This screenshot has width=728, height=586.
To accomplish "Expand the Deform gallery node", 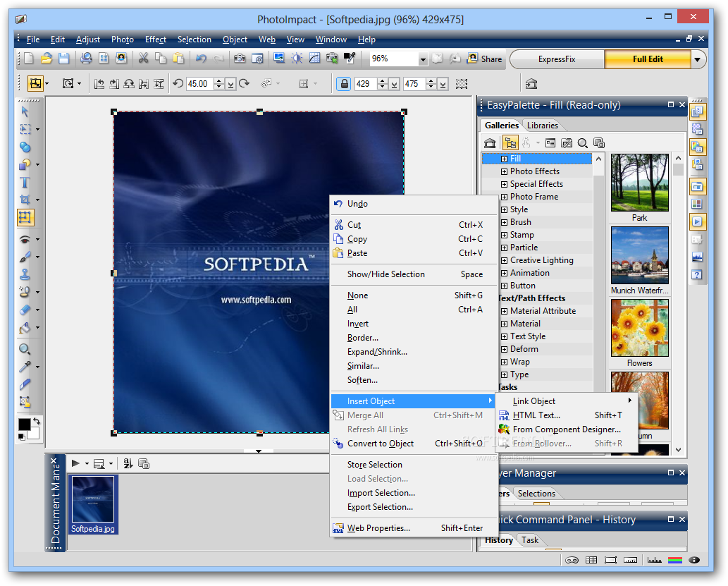I will click(x=504, y=349).
